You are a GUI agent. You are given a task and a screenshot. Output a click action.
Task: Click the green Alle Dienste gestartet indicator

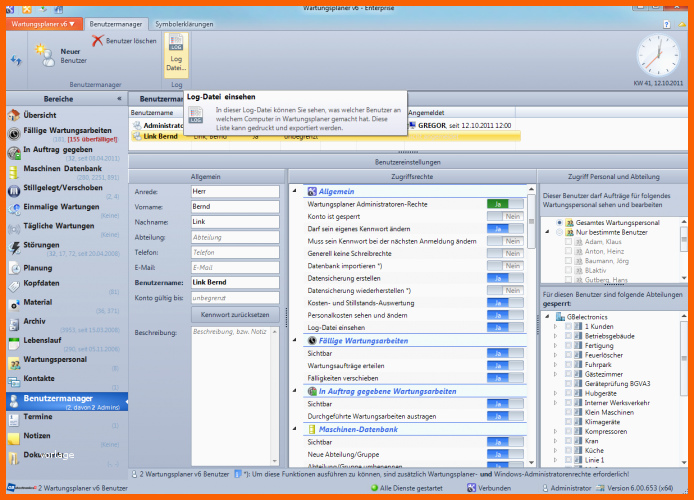coord(374,488)
